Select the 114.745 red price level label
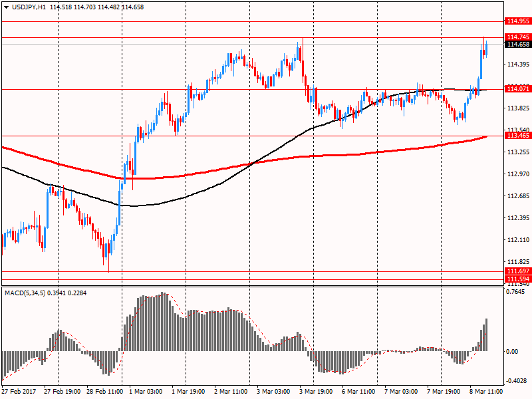The width and height of the screenshot is (532, 399). (518, 37)
